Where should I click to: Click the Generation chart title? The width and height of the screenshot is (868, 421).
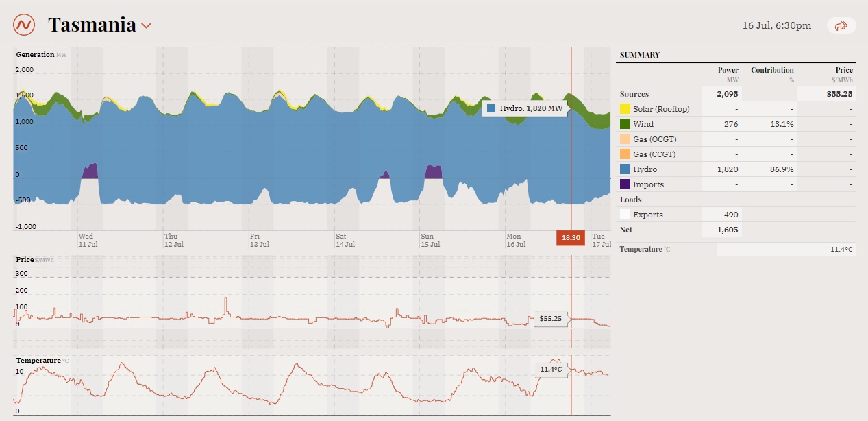tap(35, 54)
